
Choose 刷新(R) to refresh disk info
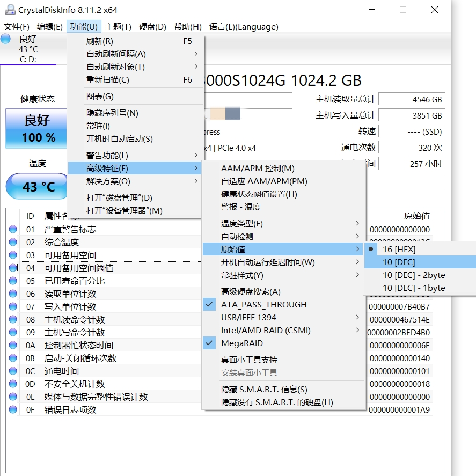pos(135,41)
